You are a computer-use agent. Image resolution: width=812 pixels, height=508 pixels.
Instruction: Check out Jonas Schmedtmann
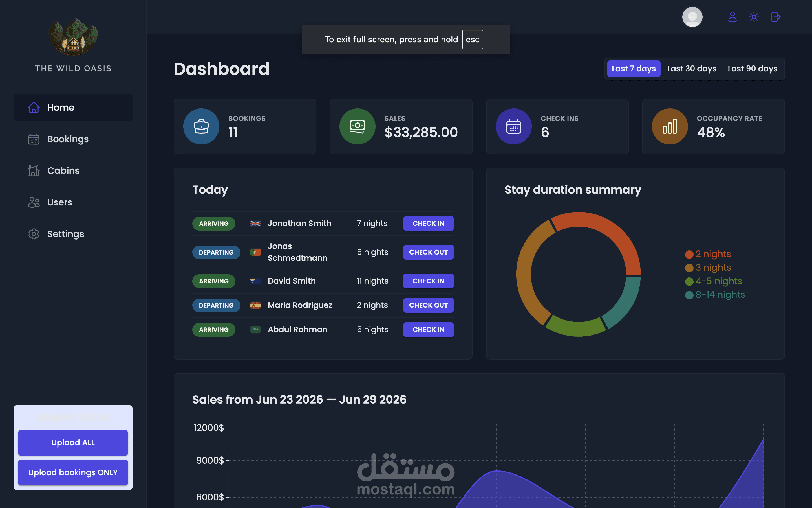click(428, 252)
